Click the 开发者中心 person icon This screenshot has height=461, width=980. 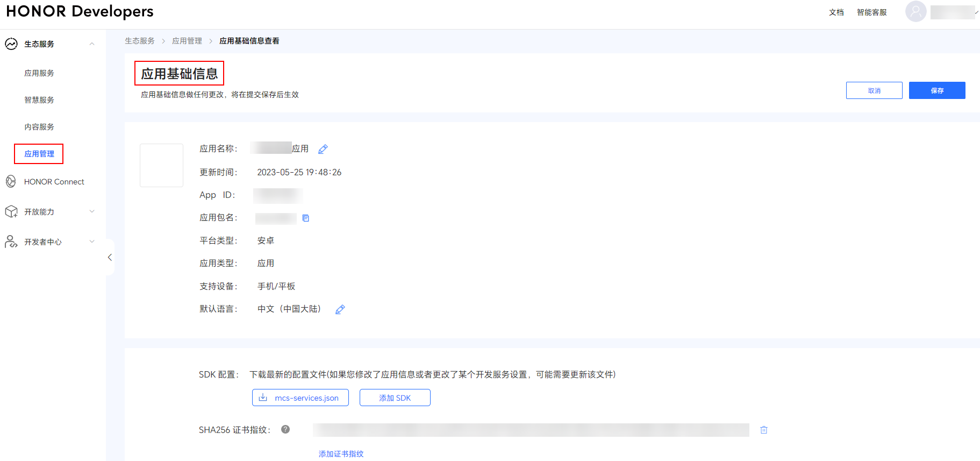point(11,242)
